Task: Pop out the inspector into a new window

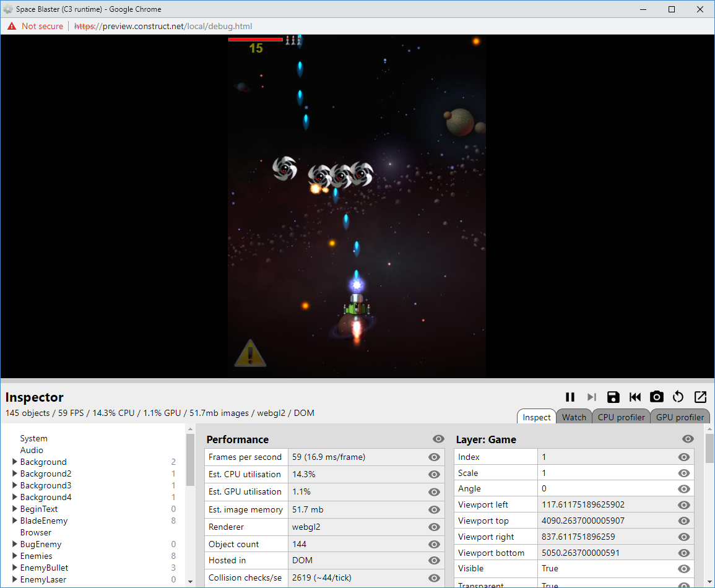Action: tap(700, 397)
